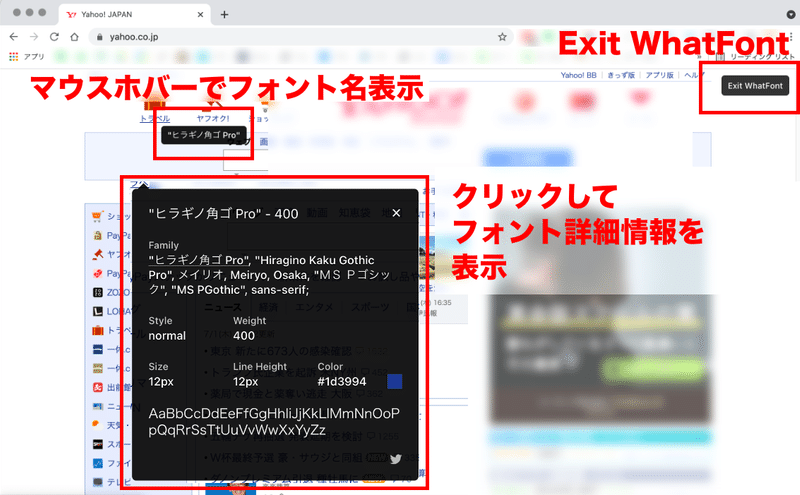
Task: Click the yahoo.co.jp address bar
Action: [301, 37]
